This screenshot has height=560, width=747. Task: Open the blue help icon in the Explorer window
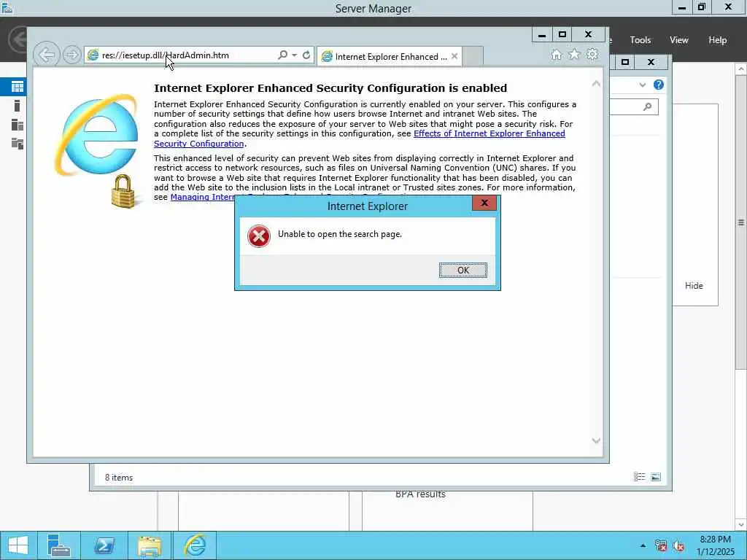coord(659,85)
